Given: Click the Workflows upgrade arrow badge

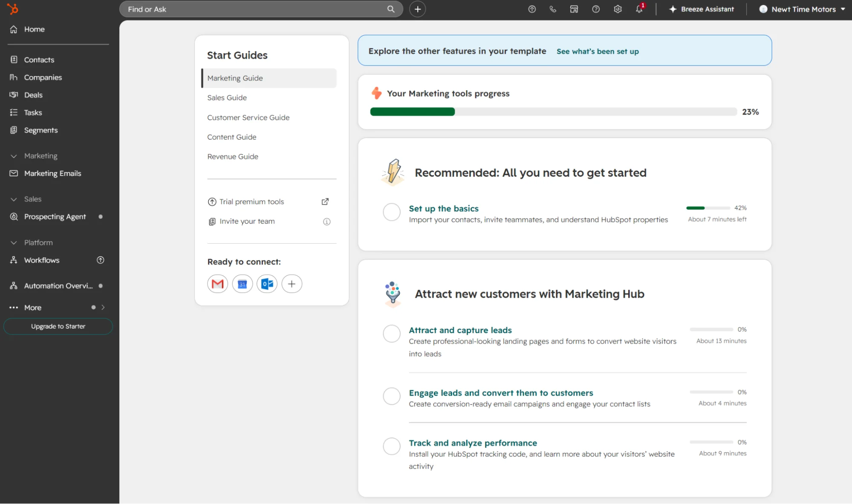Looking at the screenshot, I should 101,260.
